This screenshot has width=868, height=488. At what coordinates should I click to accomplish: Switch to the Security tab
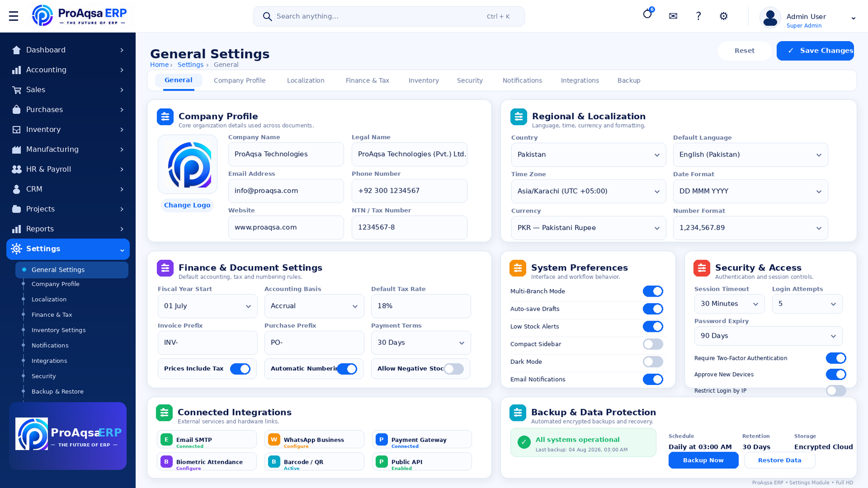(470, 81)
